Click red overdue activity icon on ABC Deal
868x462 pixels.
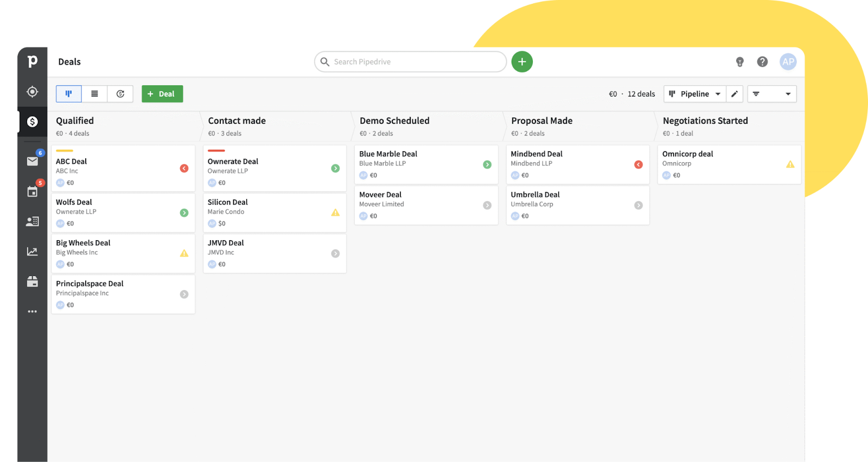tap(184, 169)
